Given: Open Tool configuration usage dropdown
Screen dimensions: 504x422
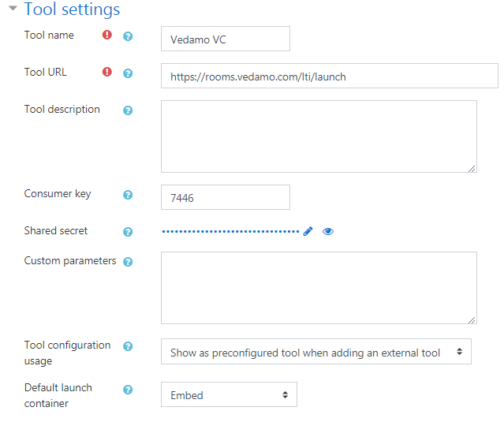Looking at the screenshot, I should tap(315, 353).
